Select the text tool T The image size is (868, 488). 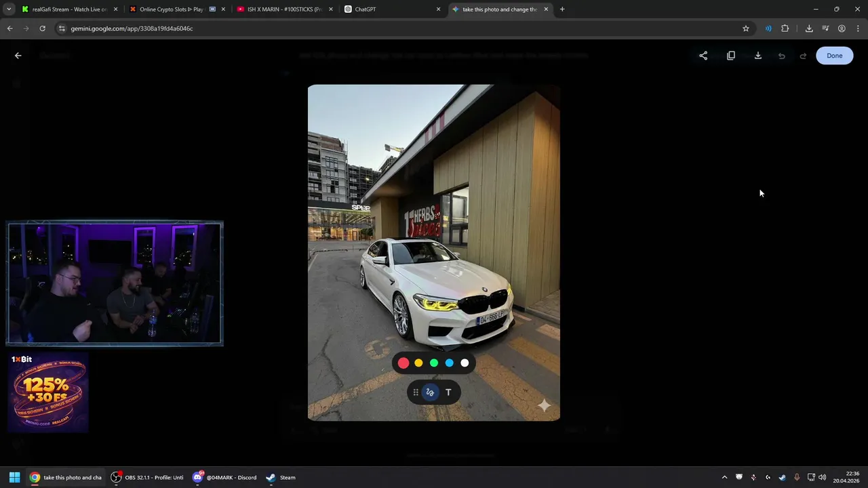point(448,392)
